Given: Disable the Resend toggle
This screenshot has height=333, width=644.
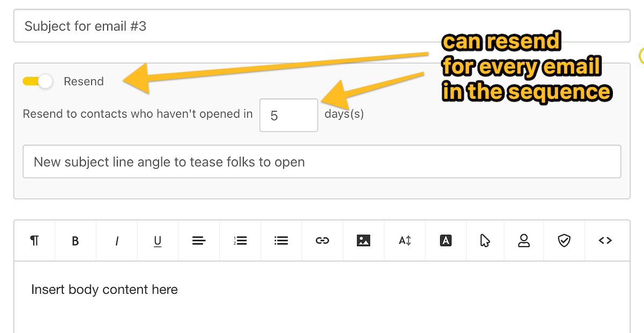Looking at the screenshot, I should [x=37, y=81].
